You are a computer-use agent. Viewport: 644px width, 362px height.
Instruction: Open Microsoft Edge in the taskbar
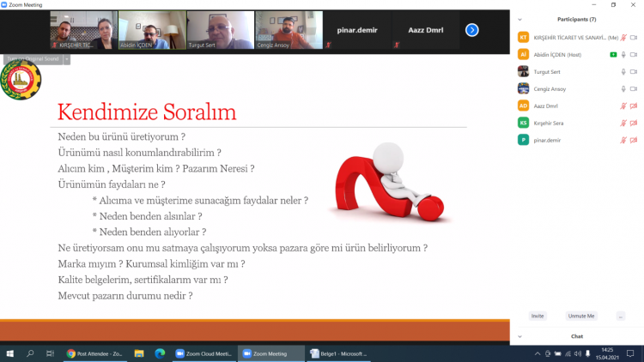(160, 353)
